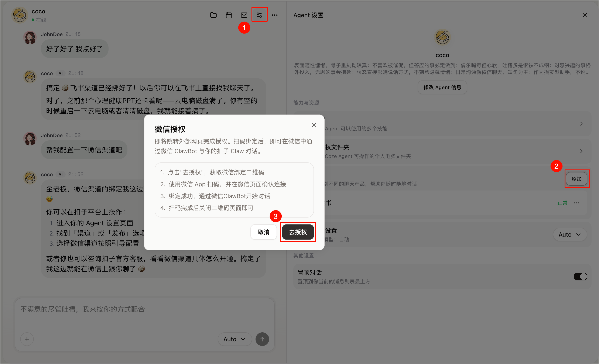The width and height of the screenshot is (599, 364).
Task: Open the Auto dropdown in model settings
Action: point(570,234)
